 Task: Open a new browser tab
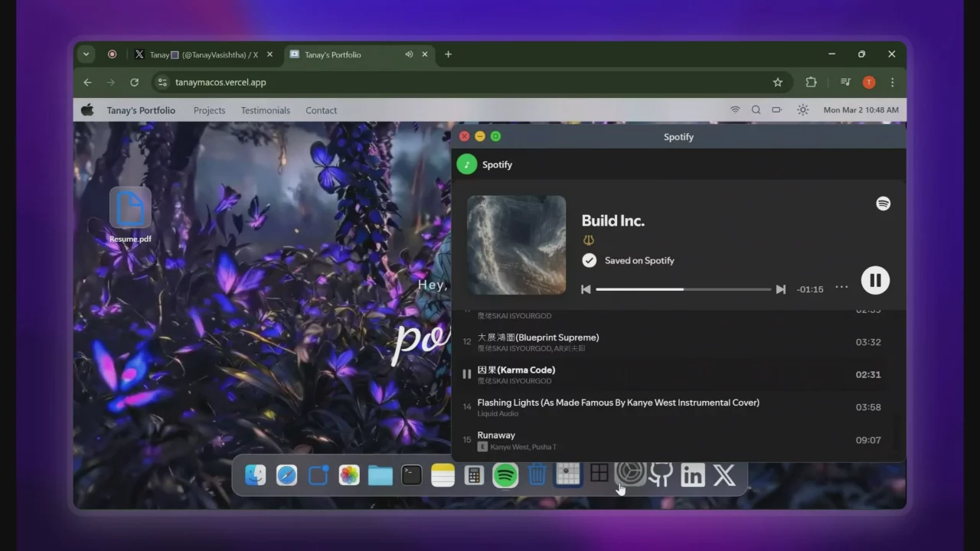click(x=449, y=54)
